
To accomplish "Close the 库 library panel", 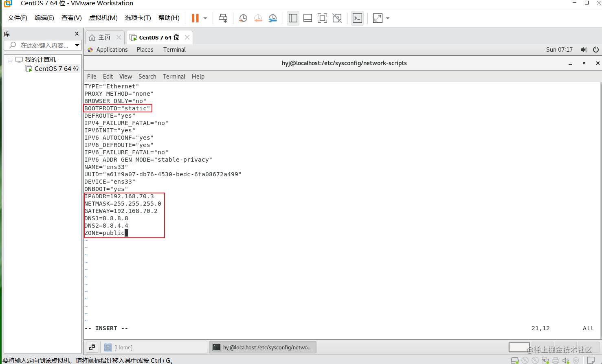I will (x=77, y=34).
